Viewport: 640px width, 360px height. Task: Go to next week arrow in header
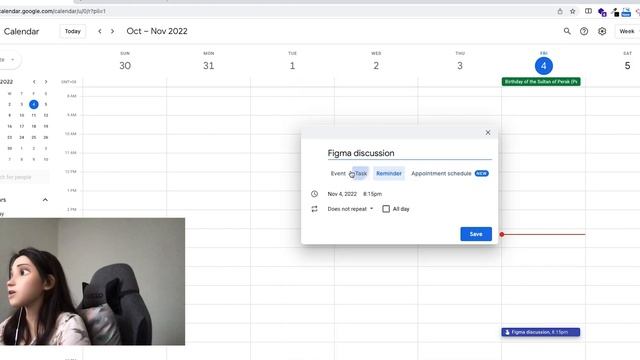point(112,31)
